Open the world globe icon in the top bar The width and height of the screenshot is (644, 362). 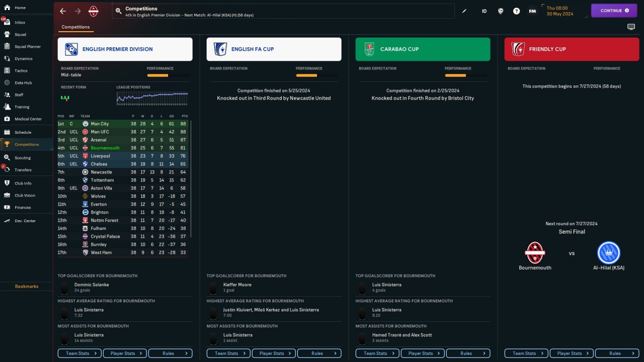pos(501,11)
